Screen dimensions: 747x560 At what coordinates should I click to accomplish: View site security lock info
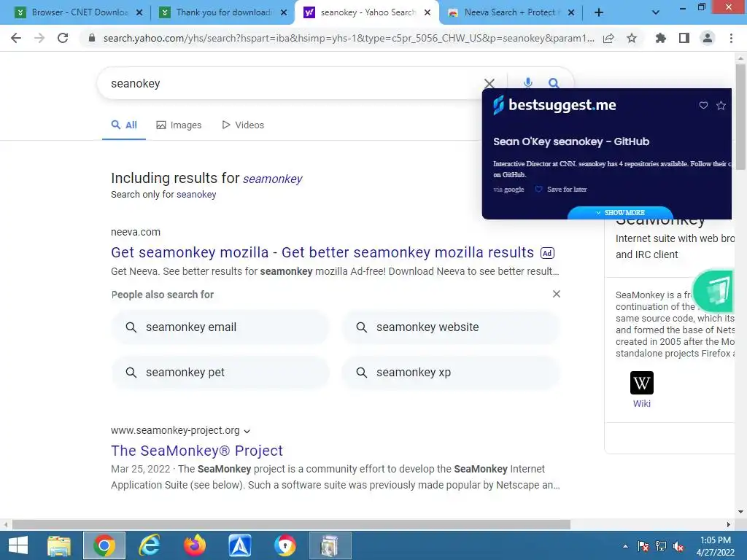pyautogui.click(x=91, y=38)
